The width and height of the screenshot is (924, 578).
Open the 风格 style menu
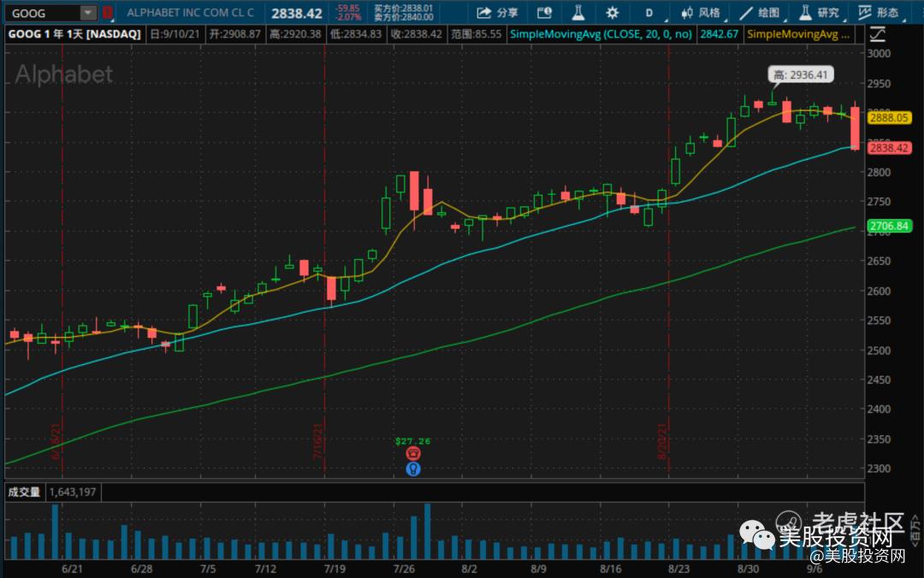point(701,12)
